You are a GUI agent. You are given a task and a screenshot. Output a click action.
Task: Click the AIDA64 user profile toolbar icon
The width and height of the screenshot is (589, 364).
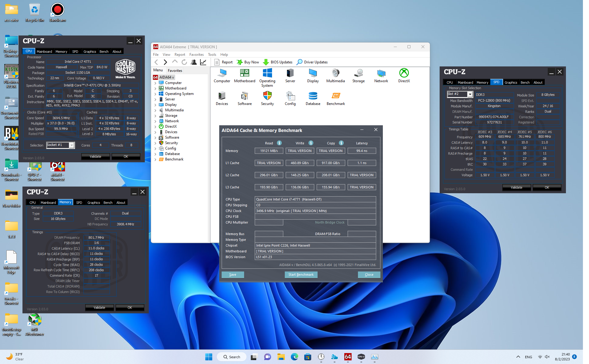coord(194,62)
